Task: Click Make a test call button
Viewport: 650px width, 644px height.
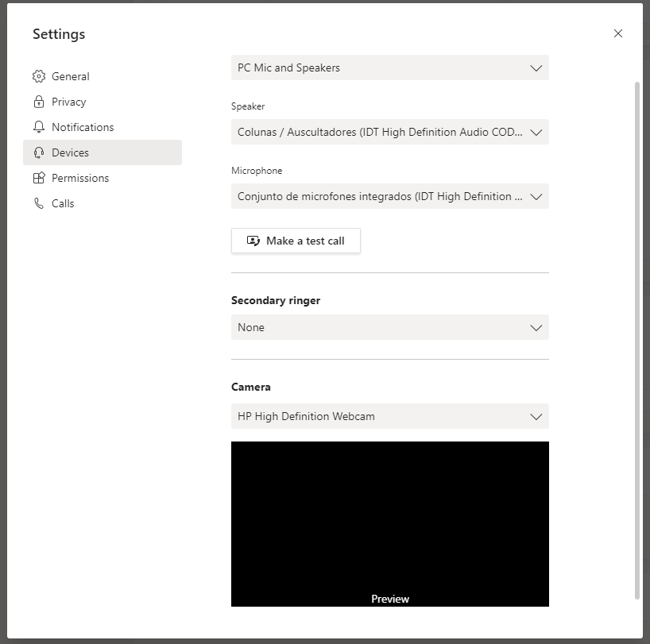Action: tap(296, 241)
